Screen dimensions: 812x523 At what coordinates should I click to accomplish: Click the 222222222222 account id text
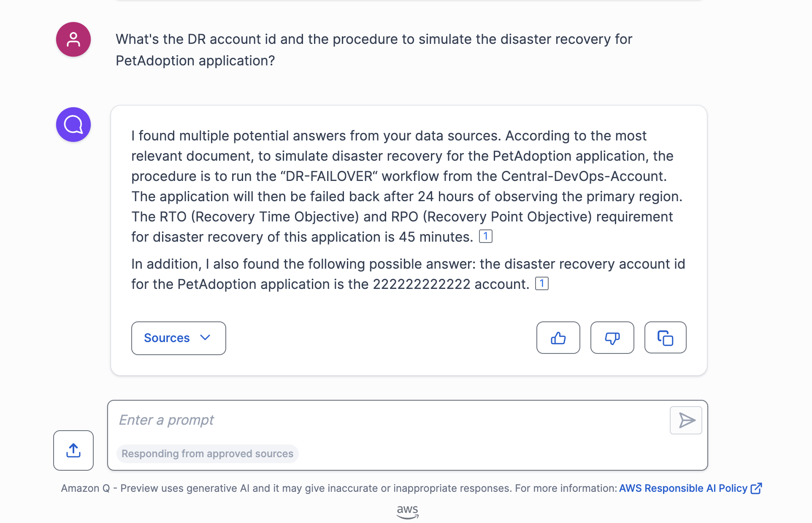(421, 284)
